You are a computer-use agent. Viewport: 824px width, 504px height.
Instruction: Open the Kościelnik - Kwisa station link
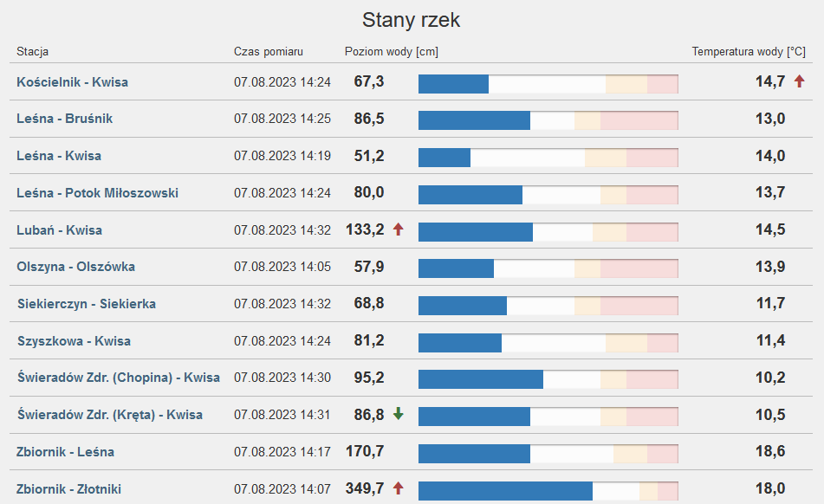pos(72,82)
